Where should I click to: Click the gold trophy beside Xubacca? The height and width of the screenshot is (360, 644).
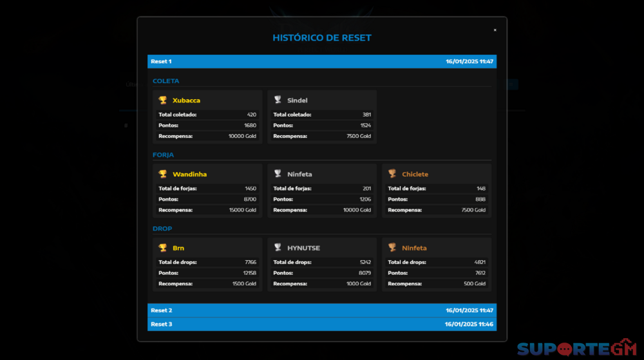(163, 100)
